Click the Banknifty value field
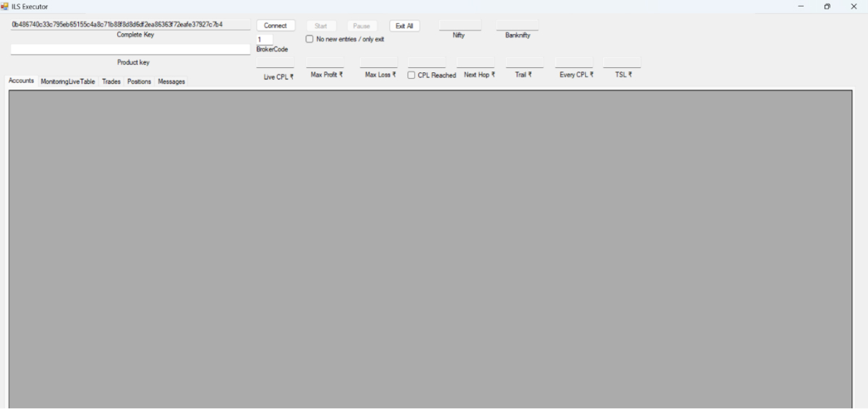The height and width of the screenshot is (409, 868). click(517, 25)
